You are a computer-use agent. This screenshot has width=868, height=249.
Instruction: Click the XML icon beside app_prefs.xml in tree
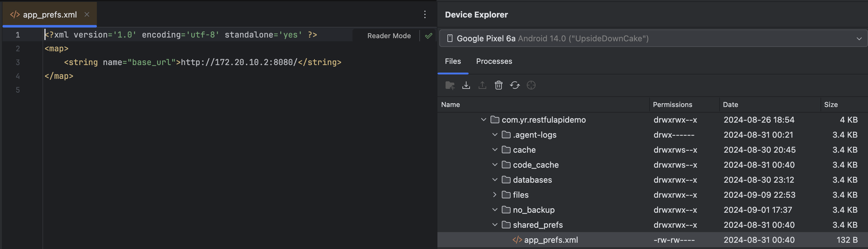(x=517, y=240)
